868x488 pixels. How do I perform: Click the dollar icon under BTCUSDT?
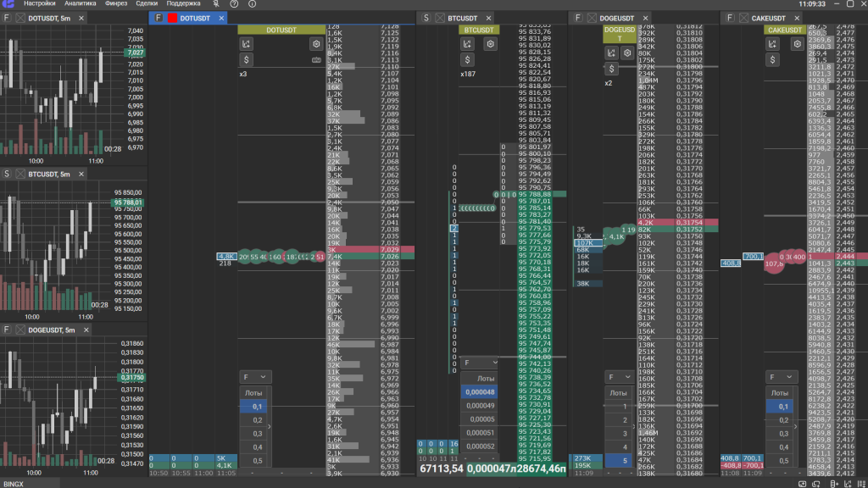pos(467,59)
